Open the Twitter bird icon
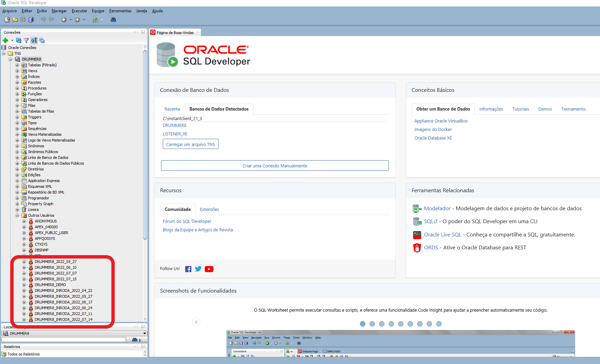600x364 pixels. [198, 269]
